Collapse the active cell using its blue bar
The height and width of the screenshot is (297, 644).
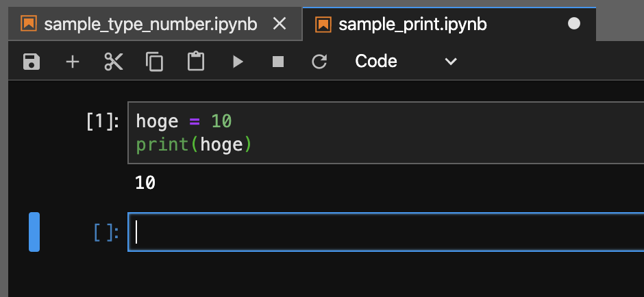pyautogui.click(x=34, y=232)
